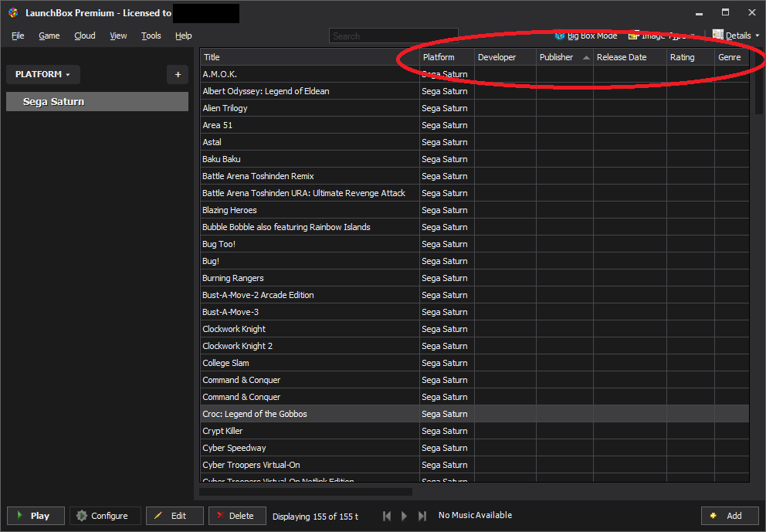
Task: Click into the Search field
Action: click(x=393, y=36)
